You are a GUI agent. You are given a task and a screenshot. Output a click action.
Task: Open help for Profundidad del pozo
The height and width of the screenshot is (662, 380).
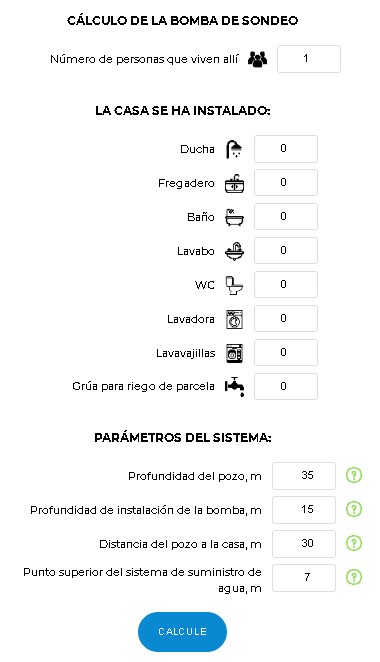pos(354,475)
